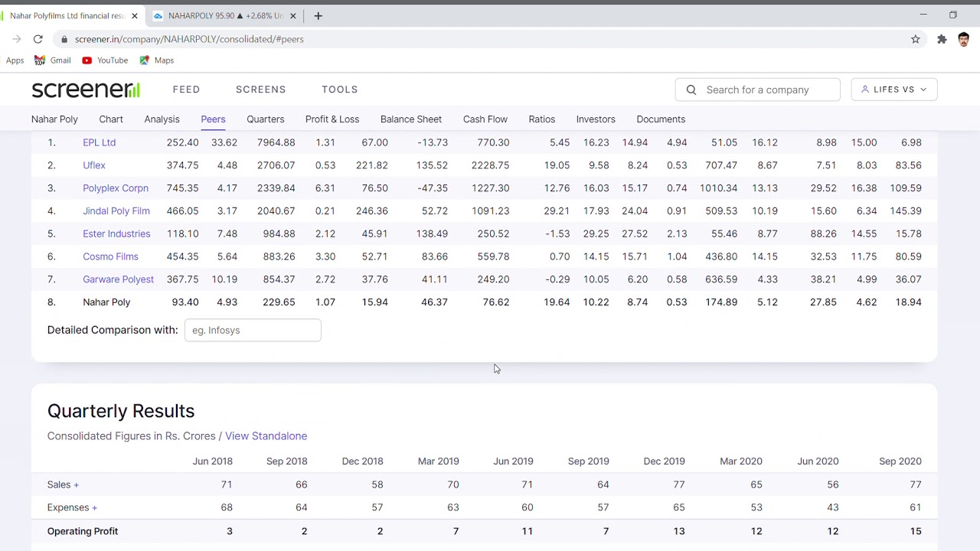This screenshot has width=980, height=551.
Task: Minimize the Chrome window
Action: [x=923, y=15]
